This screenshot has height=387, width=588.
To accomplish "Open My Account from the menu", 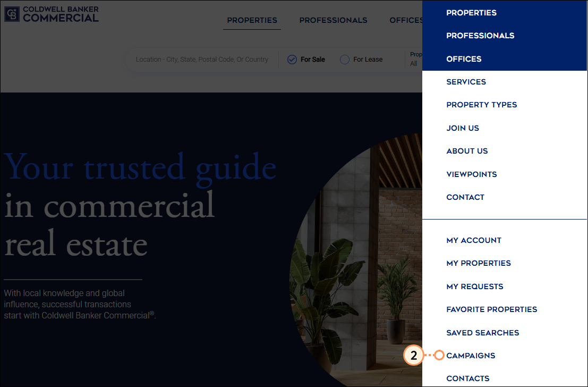I will pyautogui.click(x=474, y=240).
